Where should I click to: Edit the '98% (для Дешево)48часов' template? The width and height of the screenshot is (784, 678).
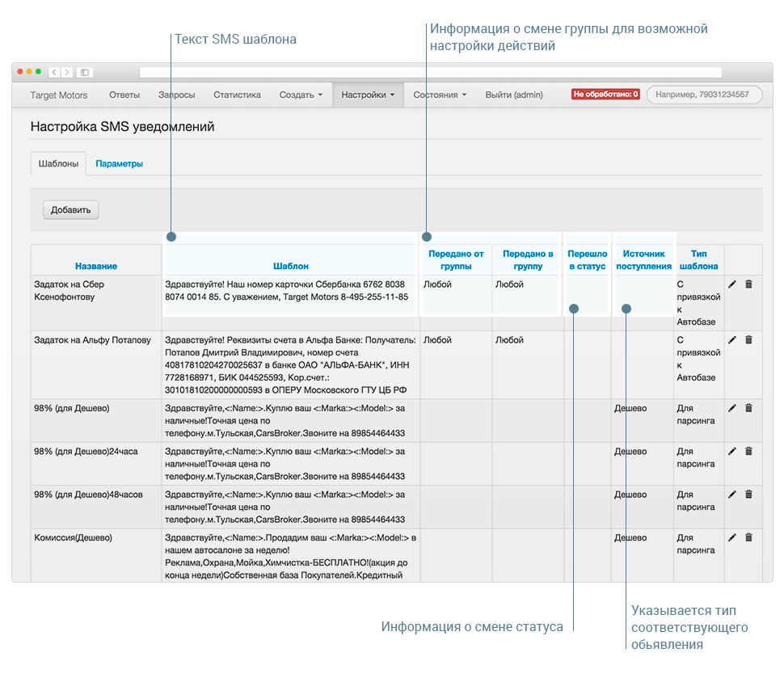(732, 495)
